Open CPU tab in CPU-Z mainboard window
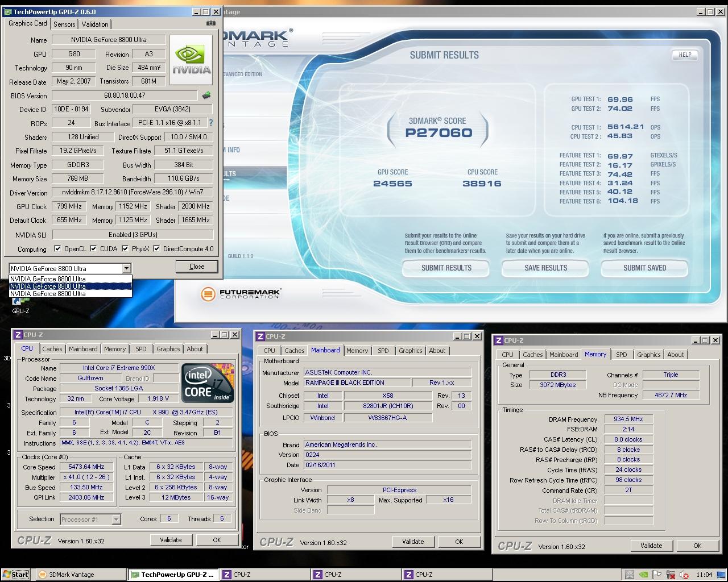 270,351
